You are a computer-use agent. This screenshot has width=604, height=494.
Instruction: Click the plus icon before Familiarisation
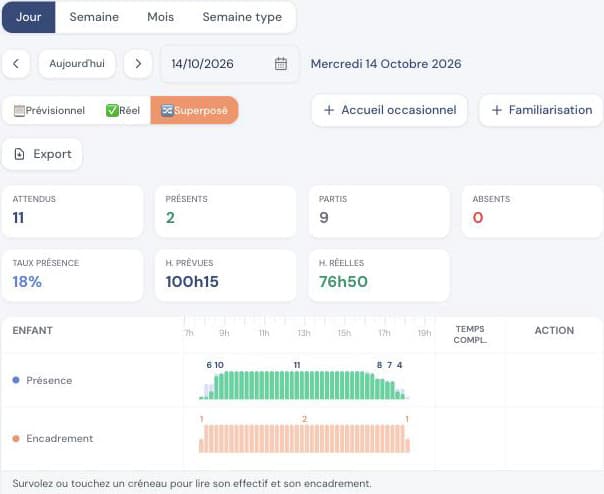[497, 111]
